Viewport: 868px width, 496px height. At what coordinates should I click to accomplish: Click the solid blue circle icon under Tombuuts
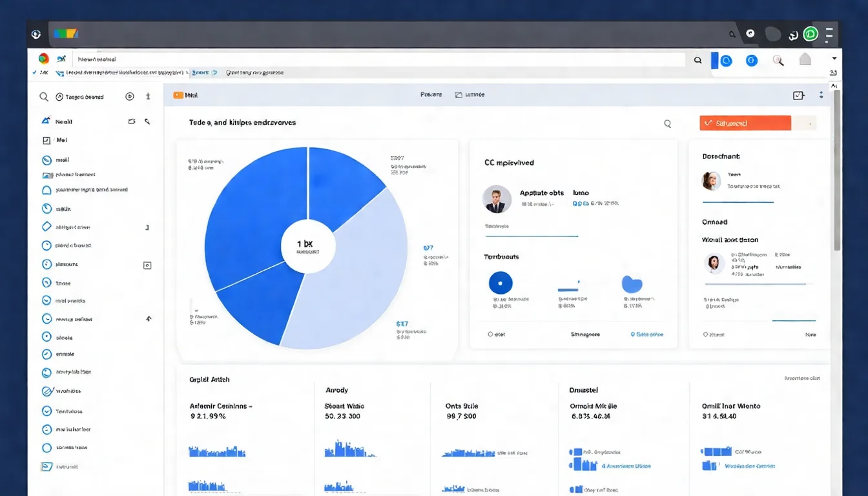(x=501, y=283)
